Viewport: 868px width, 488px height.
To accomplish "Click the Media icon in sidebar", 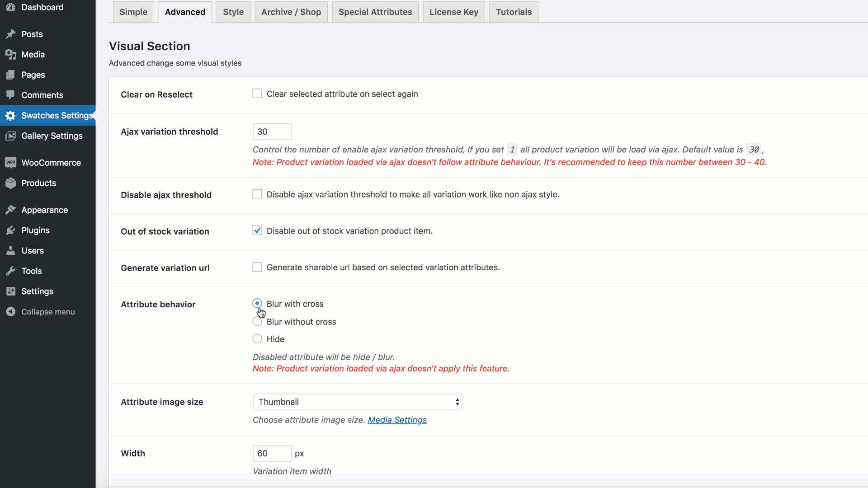I will (x=11, y=55).
